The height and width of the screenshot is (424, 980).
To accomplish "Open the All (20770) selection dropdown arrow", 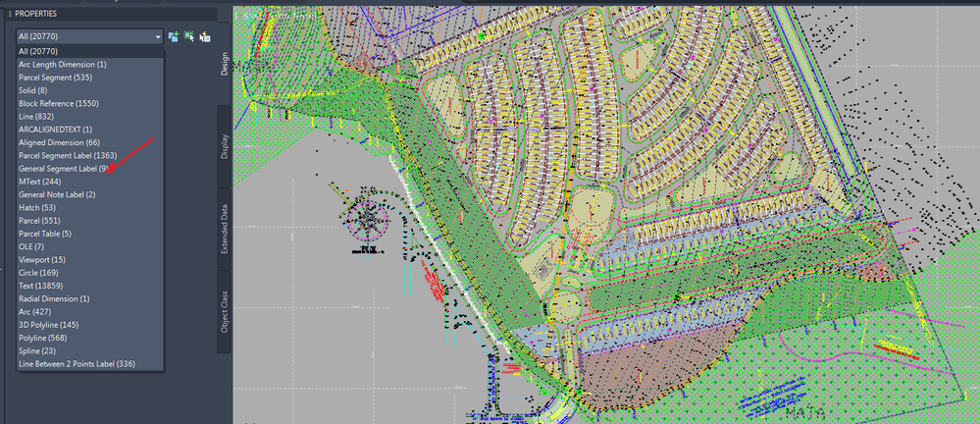I will click(x=158, y=37).
